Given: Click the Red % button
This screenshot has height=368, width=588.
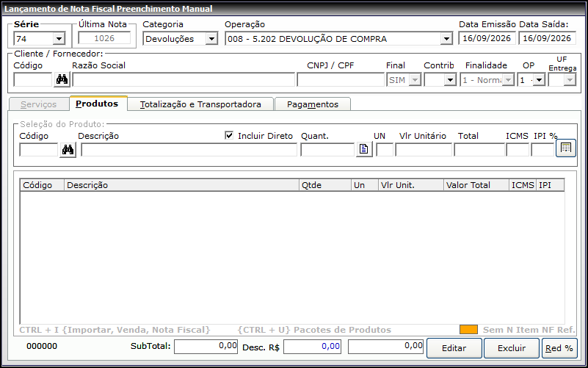Looking at the screenshot, I should [559, 348].
